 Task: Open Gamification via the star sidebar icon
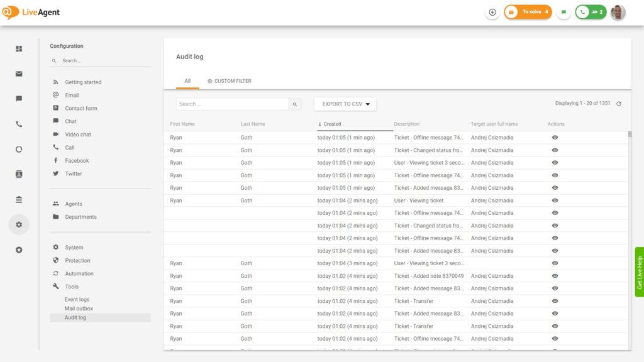pos(19,250)
